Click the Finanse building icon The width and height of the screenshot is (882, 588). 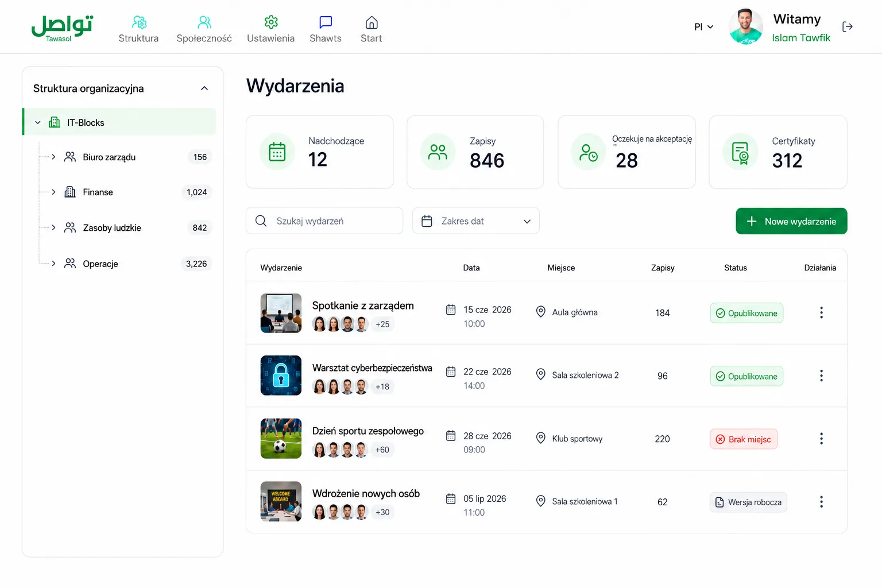[70, 192]
